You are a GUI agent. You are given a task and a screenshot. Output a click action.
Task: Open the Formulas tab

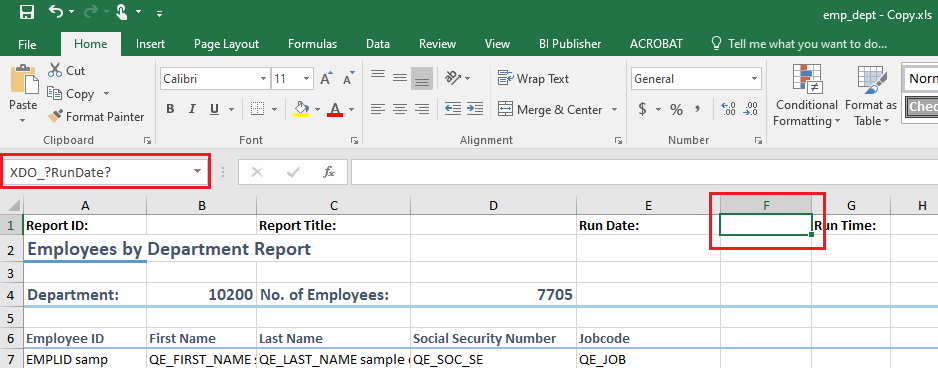coord(312,44)
